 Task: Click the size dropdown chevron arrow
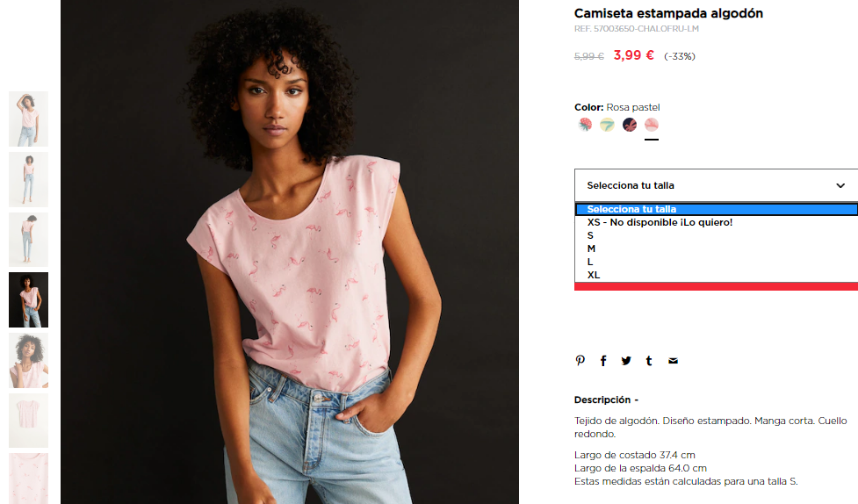[840, 185]
